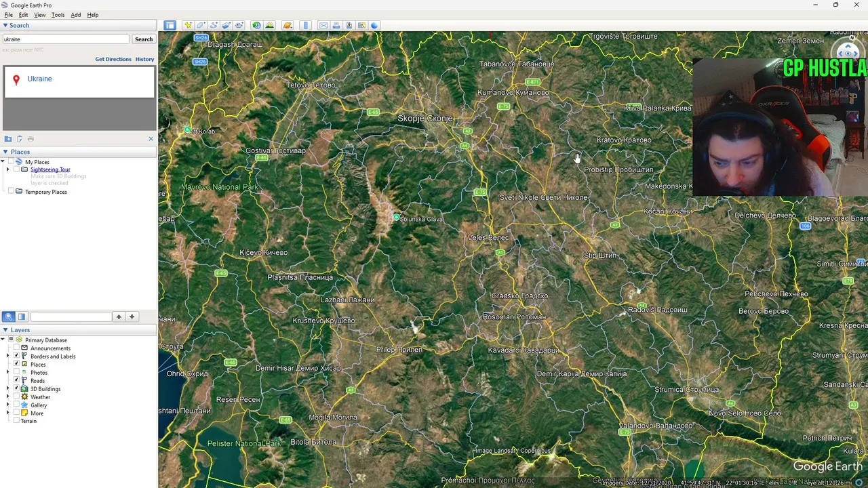Image resolution: width=868 pixels, height=488 pixels.
Task: Click the copy-to-My-Places folder icon
Action: 8,139
